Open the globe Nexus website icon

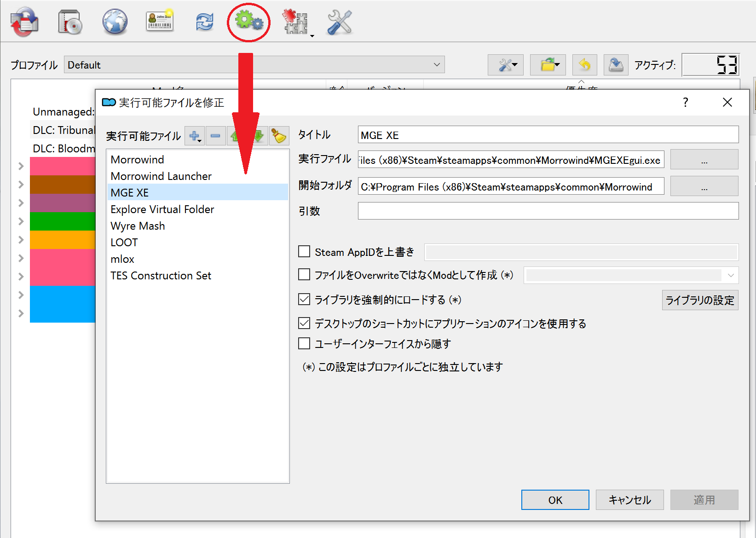[115, 22]
